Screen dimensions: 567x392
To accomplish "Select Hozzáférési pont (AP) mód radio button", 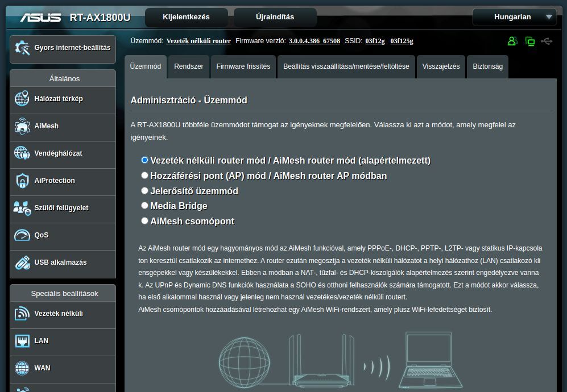I will 144,175.
